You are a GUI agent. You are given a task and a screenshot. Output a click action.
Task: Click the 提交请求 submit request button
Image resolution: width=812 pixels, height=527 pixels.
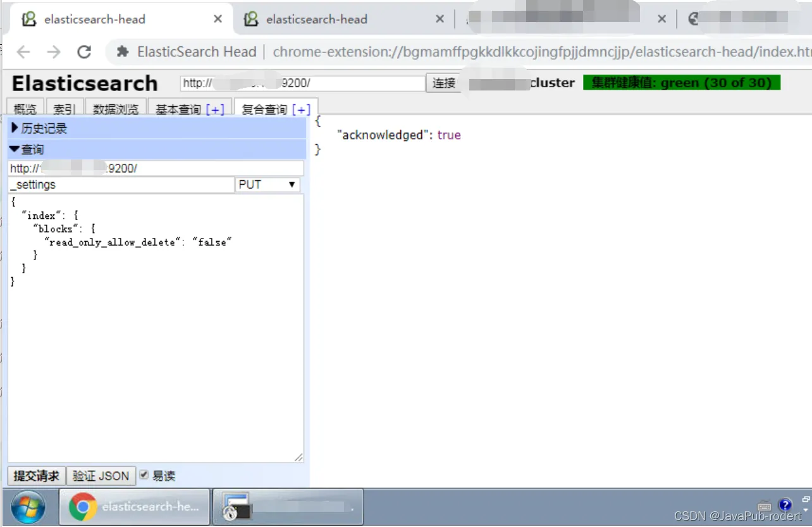point(37,476)
